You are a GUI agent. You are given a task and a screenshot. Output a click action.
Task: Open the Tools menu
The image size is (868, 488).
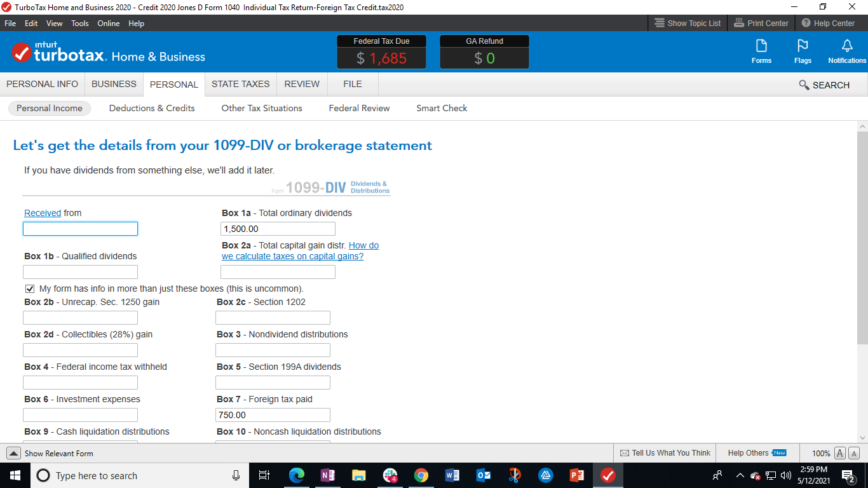tap(80, 23)
